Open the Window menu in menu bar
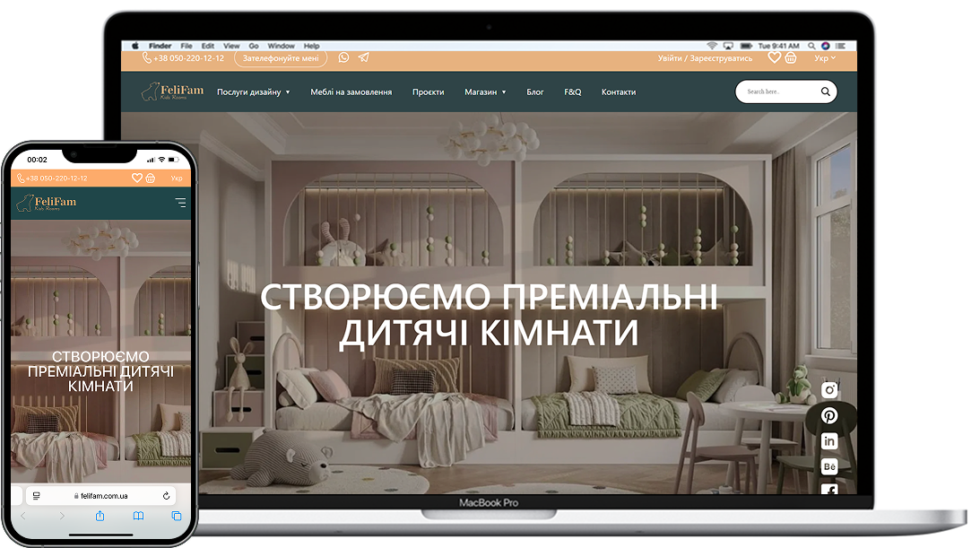This screenshot has height=548, width=980. pyautogui.click(x=282, y=46)
